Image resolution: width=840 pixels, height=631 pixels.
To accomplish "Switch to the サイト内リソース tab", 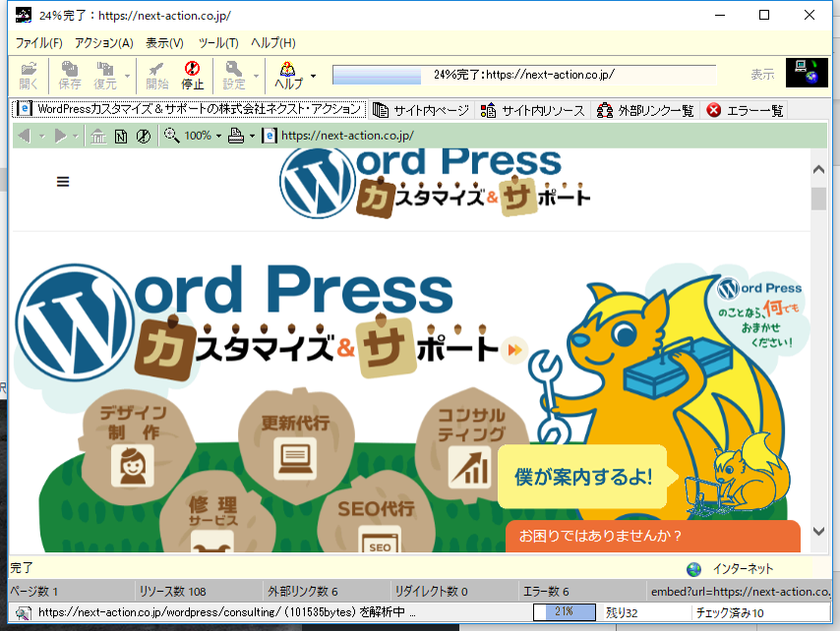I will 532,110.
